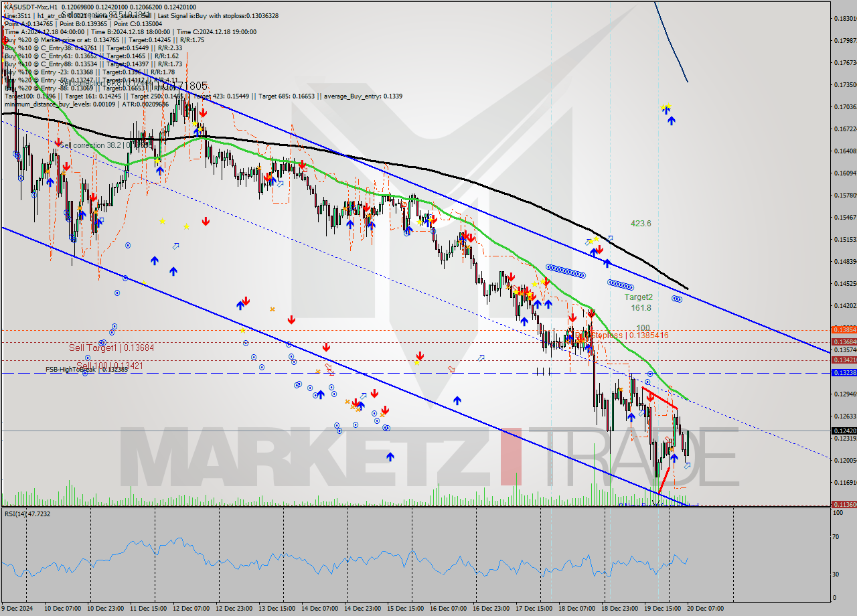Click the blue up arrow under the top-right yellow star

point(671,120)
